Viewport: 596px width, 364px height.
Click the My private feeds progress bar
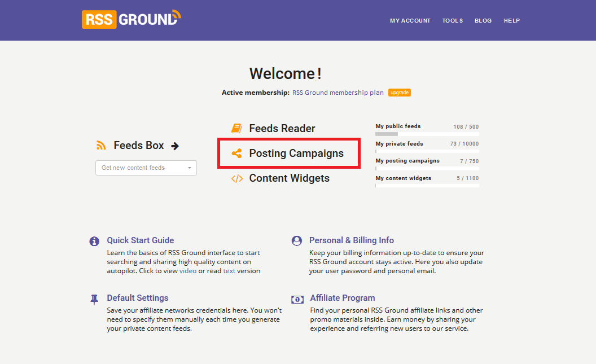click(x=427, y=151)
